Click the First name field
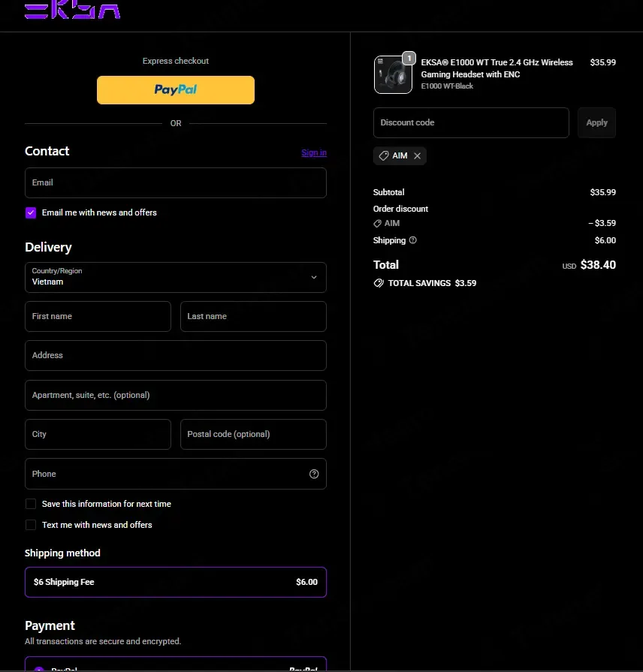 coord(98,317)
